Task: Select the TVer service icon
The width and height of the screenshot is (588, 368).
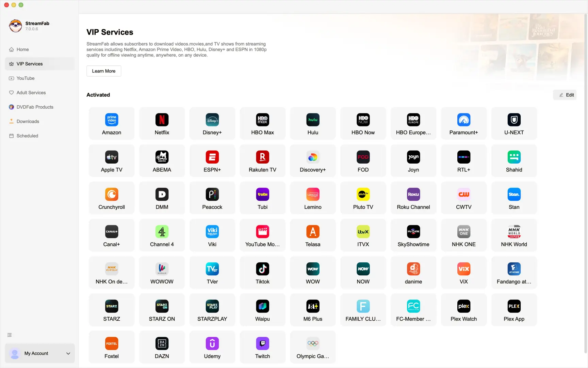Action: coord(212,269)
